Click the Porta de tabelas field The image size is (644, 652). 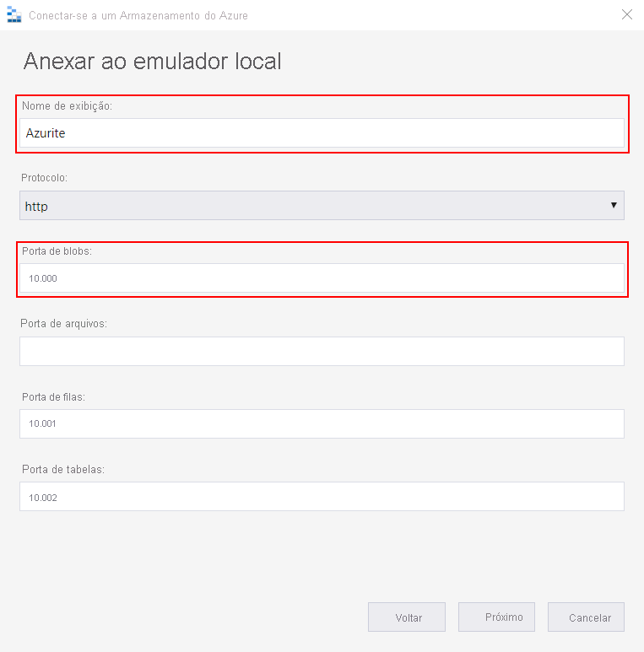point(322,497)
